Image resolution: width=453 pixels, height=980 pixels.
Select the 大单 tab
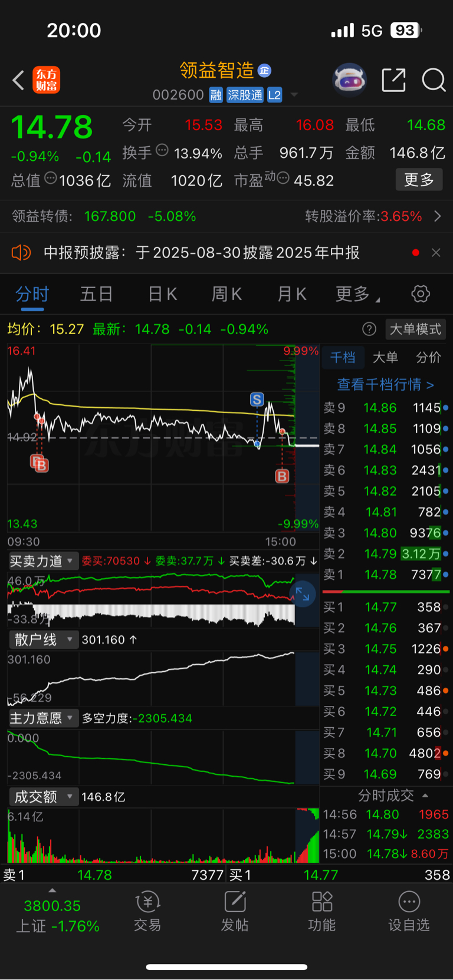385,357
